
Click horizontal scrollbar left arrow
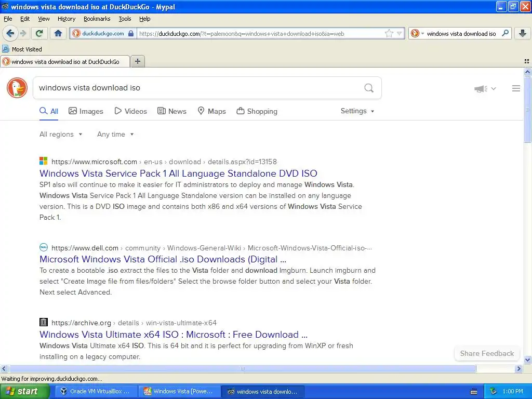(4, 368)
